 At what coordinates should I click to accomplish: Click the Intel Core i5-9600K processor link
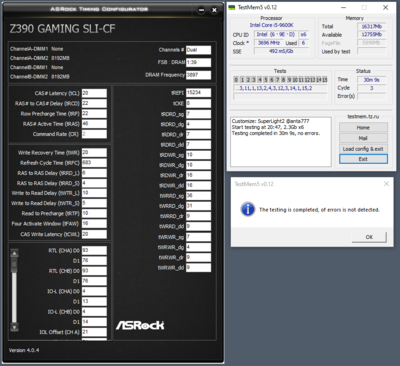[272, 25]
